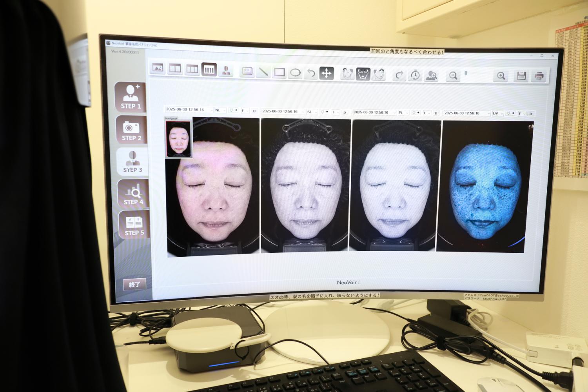Toggle the front face view icon
The width and height of the screenshot is (588, 392).
(363, 74)
